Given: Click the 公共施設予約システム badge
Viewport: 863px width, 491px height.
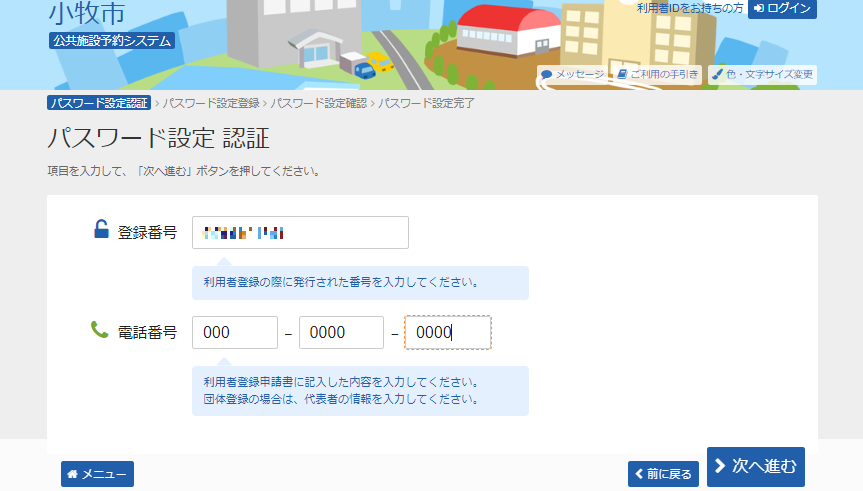Looking at the screenshot, I should pos(112,41).
